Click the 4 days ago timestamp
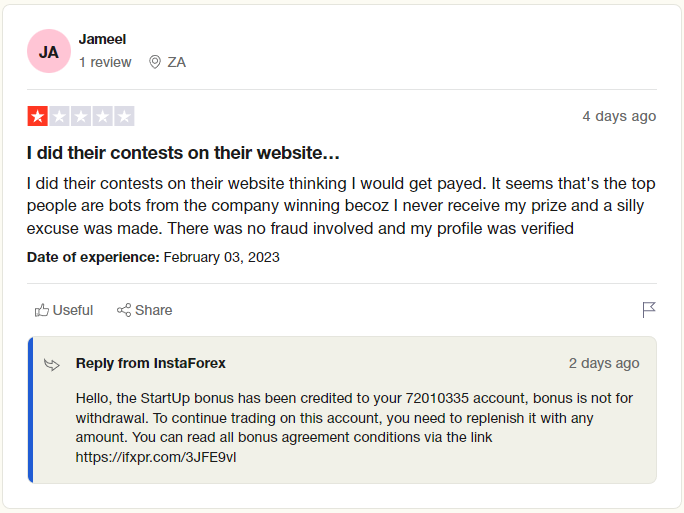Screen dimensions: 684x513 pos(619,116)
